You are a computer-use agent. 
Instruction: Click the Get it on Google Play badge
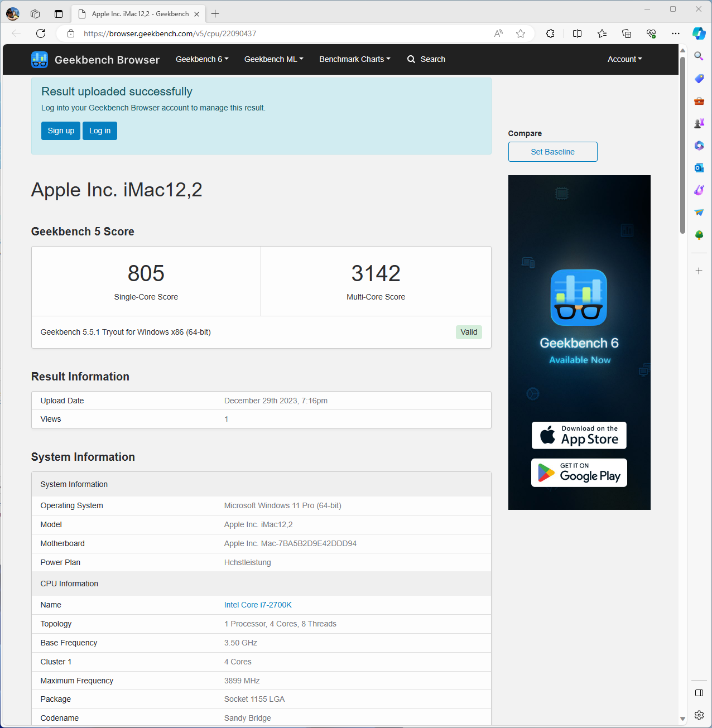coord(579,473)
